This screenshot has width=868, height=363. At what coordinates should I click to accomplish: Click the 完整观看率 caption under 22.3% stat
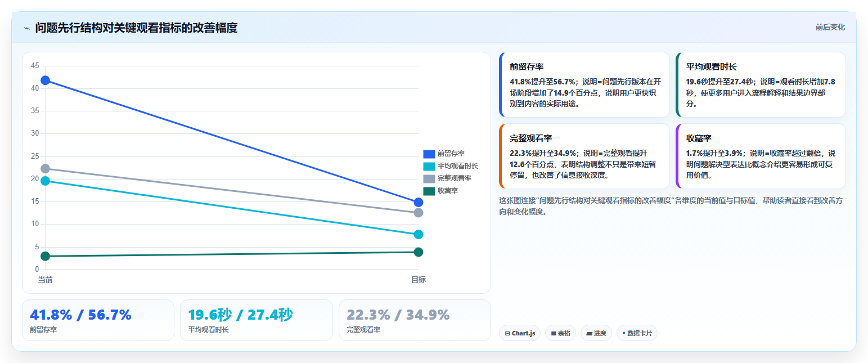point(363,330)
